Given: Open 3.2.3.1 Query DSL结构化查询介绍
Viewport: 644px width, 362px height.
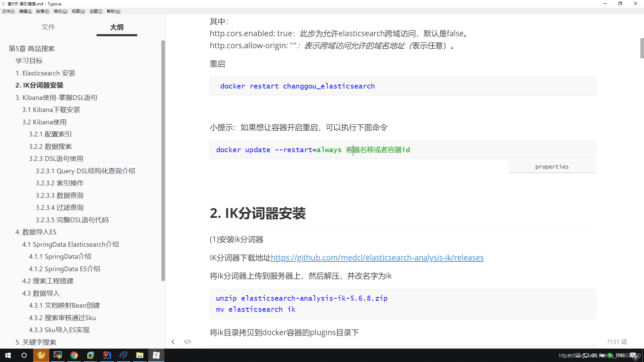Looking at the screenshot, I should [86, 171].
